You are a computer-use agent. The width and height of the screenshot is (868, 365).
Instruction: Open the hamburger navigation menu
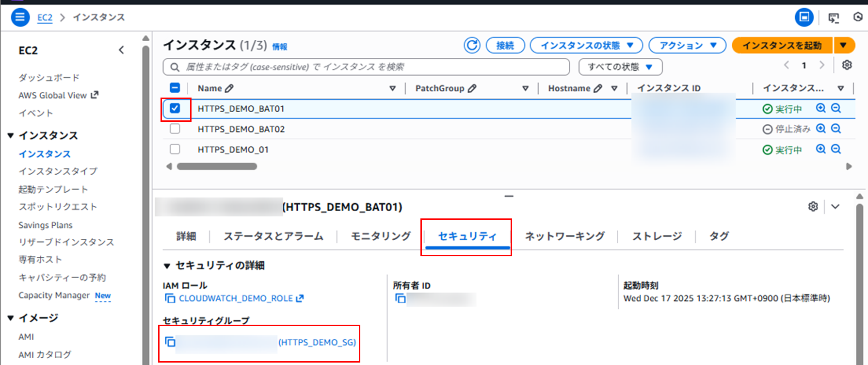coord(20,17)
